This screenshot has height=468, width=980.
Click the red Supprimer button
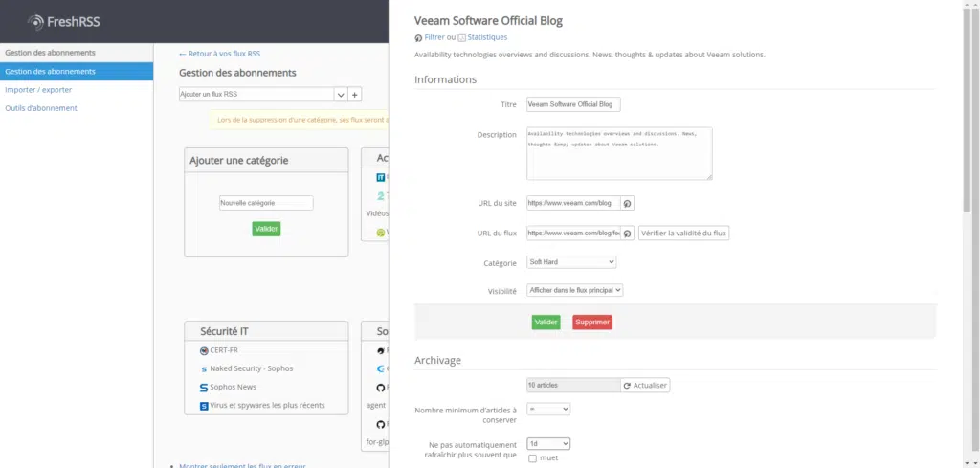(x=591, y=322)
